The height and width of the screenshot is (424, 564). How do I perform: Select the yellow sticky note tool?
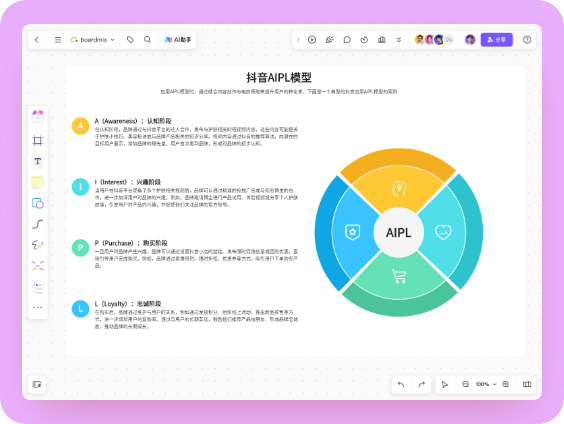point(38,182)
